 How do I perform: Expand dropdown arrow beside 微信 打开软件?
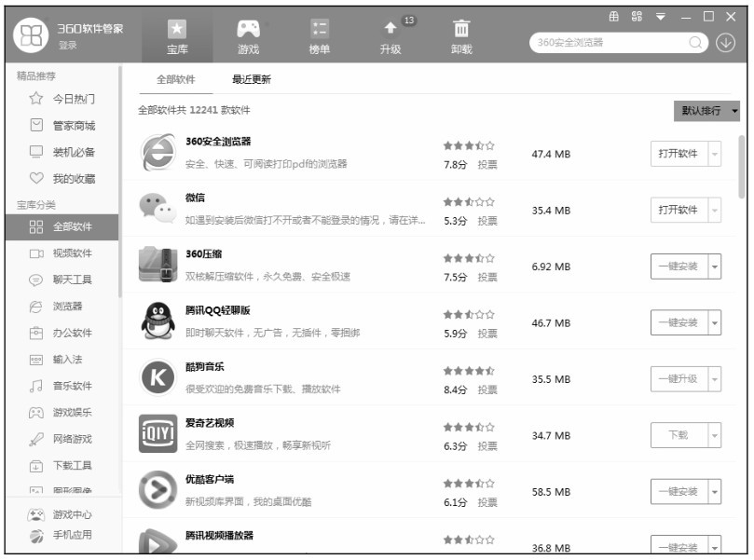715,210
